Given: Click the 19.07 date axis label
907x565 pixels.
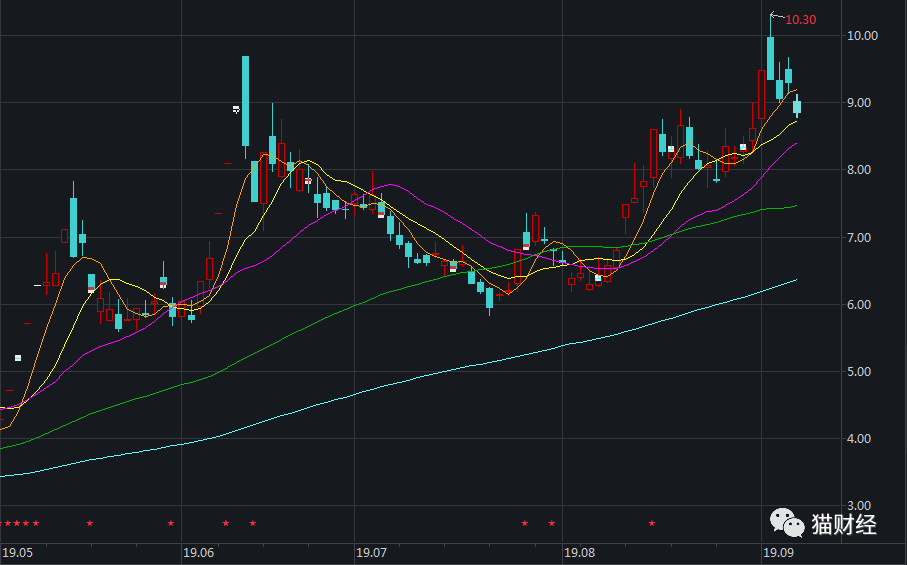Looking at the screenshot, I should pyautogui.click(x=371, y=553).
